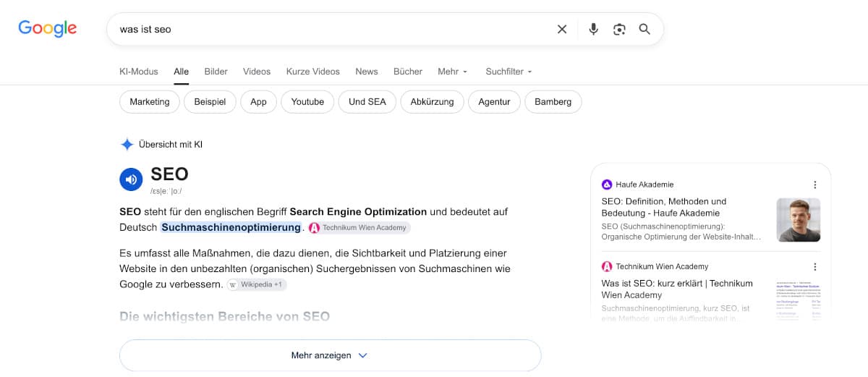The width and height of the screenshot is (868, 377).
Task: Select the Agentur suggestion chip
Action: point(494,102)
